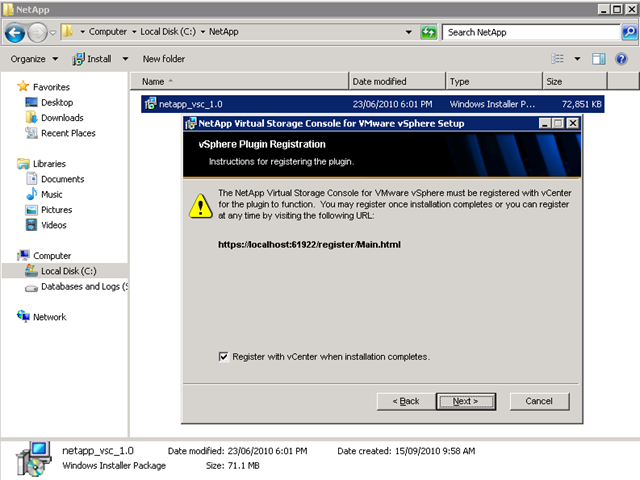Open Downloads in Favorites
Screen dimensions: 640x480
pos(62,118)
